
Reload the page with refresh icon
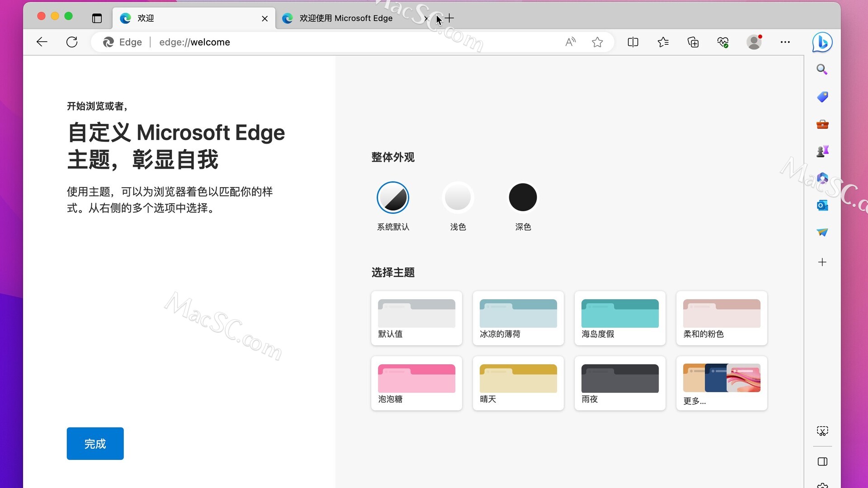click(x=72, y=42)
